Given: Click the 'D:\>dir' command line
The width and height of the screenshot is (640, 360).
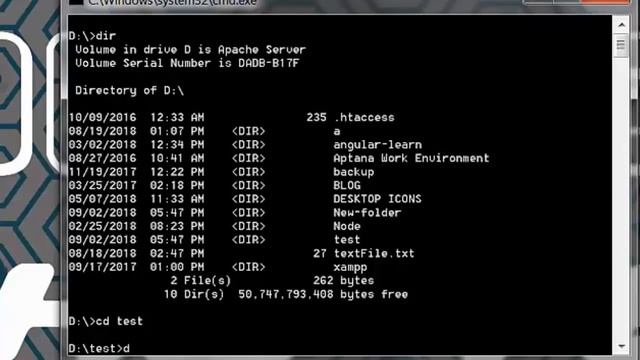Looking at the screenshot, I should (92, 36).
